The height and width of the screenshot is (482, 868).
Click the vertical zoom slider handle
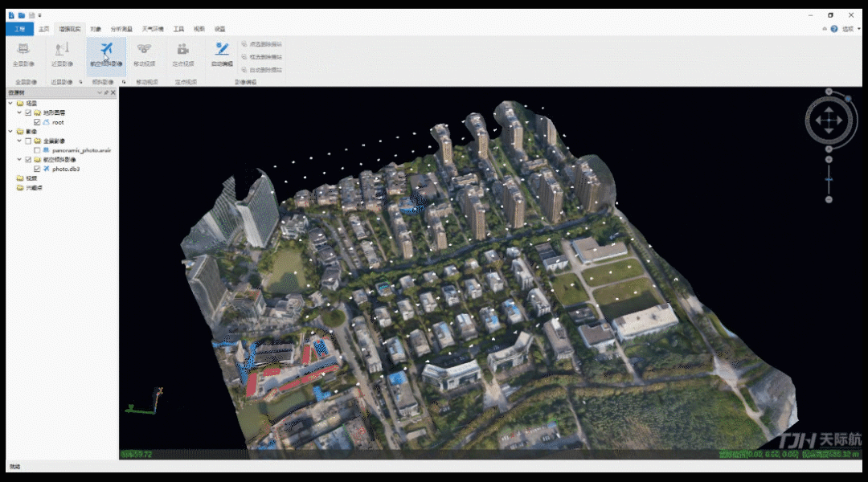coord(829,178)
